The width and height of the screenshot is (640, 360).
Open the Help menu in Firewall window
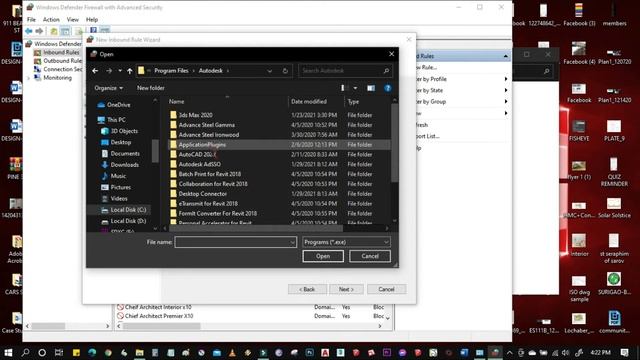pyautogui.click(x=92, y=20)
